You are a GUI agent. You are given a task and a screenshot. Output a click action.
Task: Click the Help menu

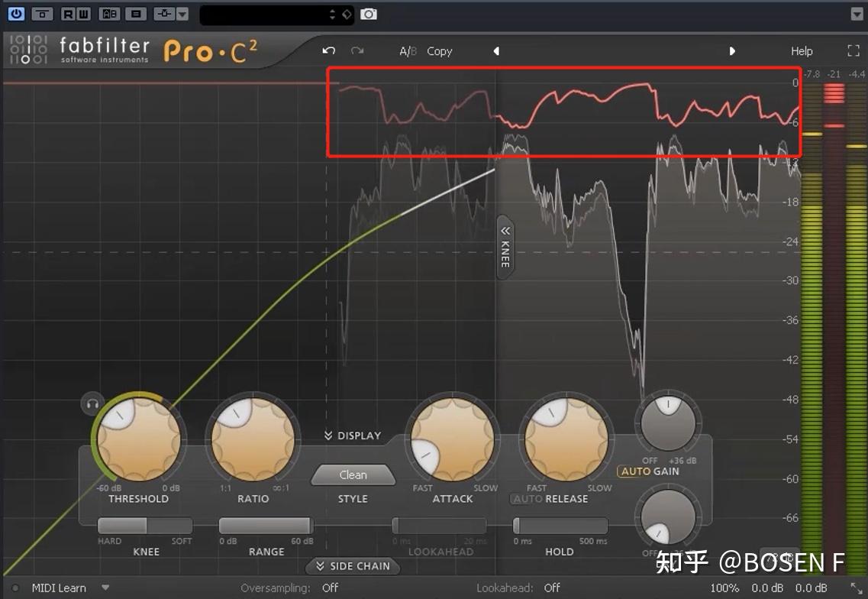point(802,50)
